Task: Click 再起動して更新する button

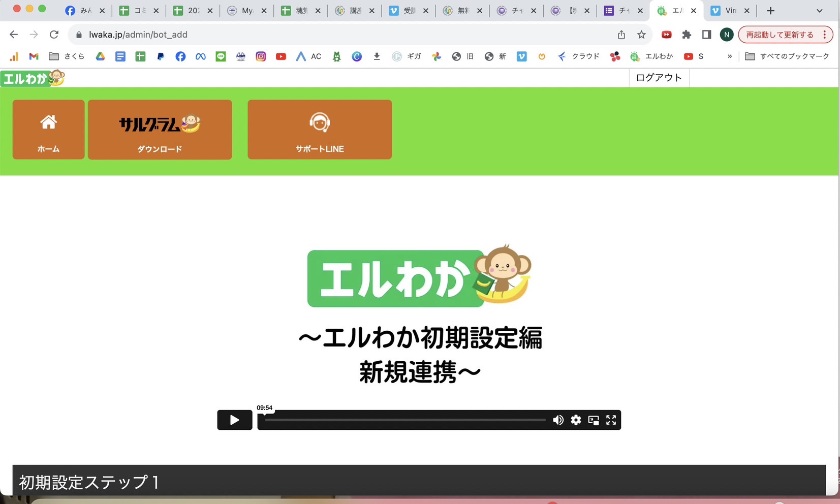Action: [x=780, y=35]
